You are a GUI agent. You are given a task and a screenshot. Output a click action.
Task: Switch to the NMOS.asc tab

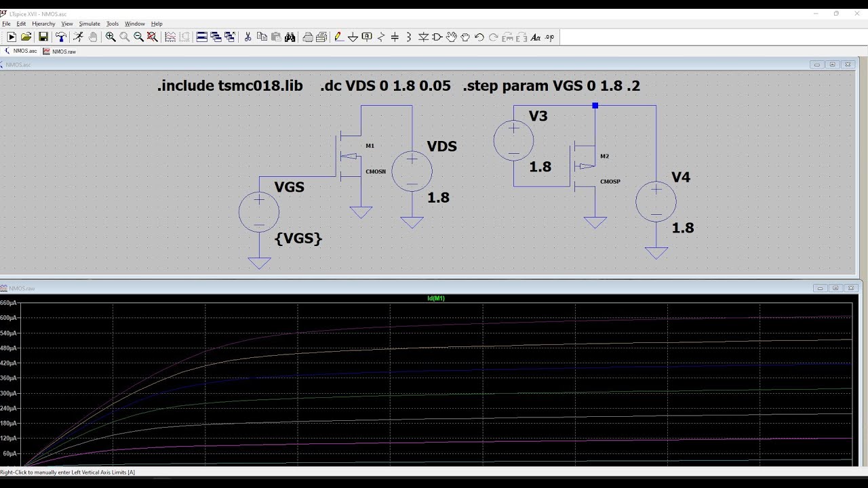(x=21, y=51)
